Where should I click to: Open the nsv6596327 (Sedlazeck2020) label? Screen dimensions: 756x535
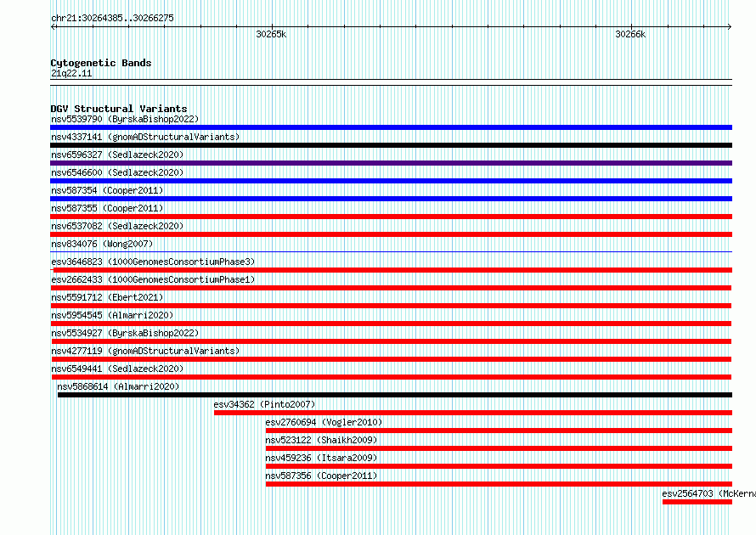pyautogui.click(x=117, y=155)
